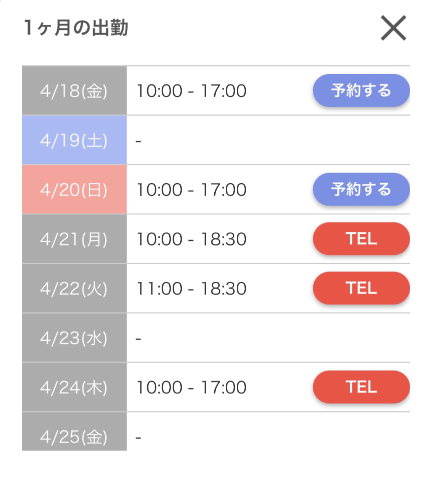Select the 4/23(水) date cell

click(x=74, y=338)
